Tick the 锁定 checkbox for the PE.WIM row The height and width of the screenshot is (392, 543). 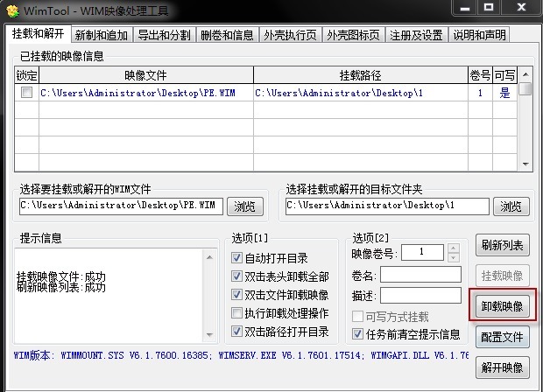[26, 93]
